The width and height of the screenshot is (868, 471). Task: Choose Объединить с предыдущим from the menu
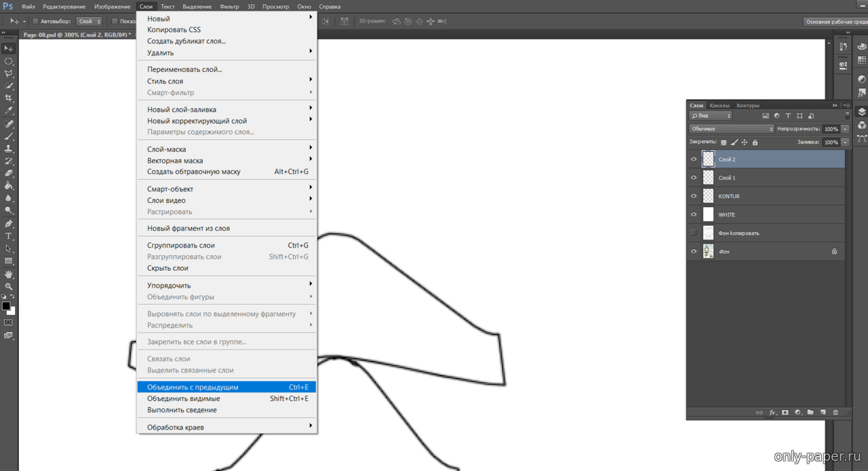(x=193, y=387)
